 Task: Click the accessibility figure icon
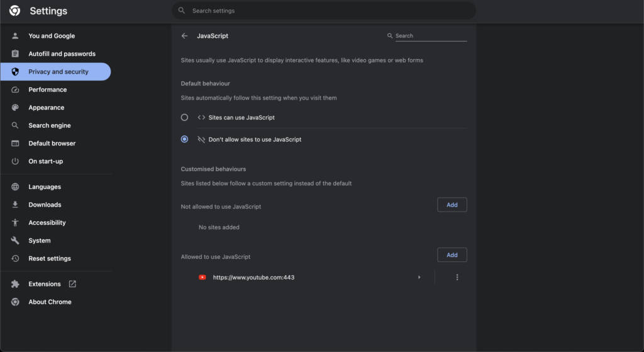pyautogui.click(x=15, y=222)
